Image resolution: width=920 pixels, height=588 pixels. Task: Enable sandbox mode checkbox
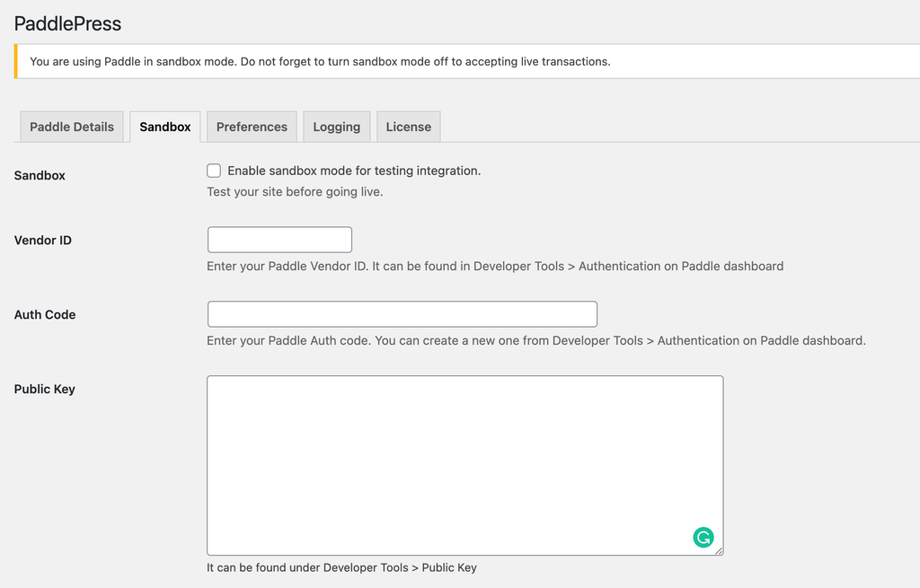coord(214,171)
